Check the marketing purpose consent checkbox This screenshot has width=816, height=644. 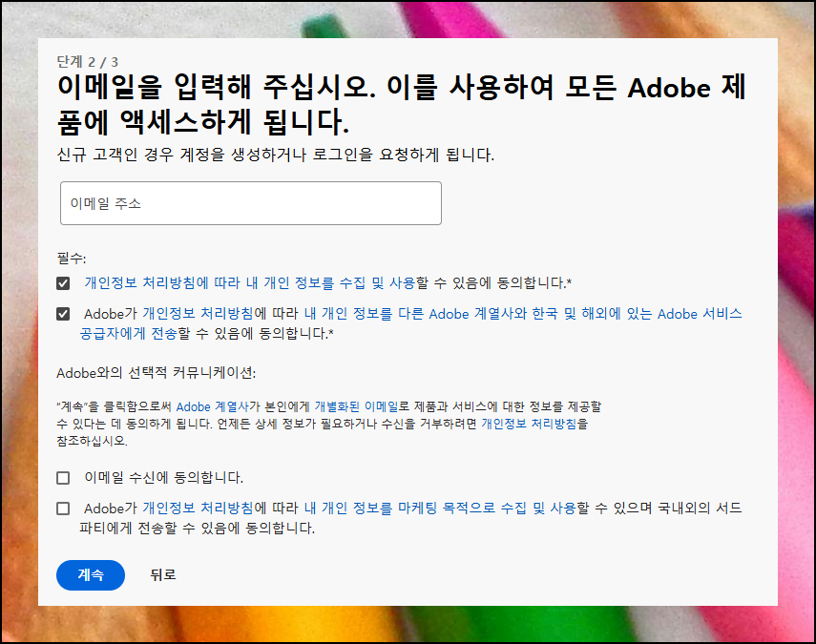pos(63,509)
